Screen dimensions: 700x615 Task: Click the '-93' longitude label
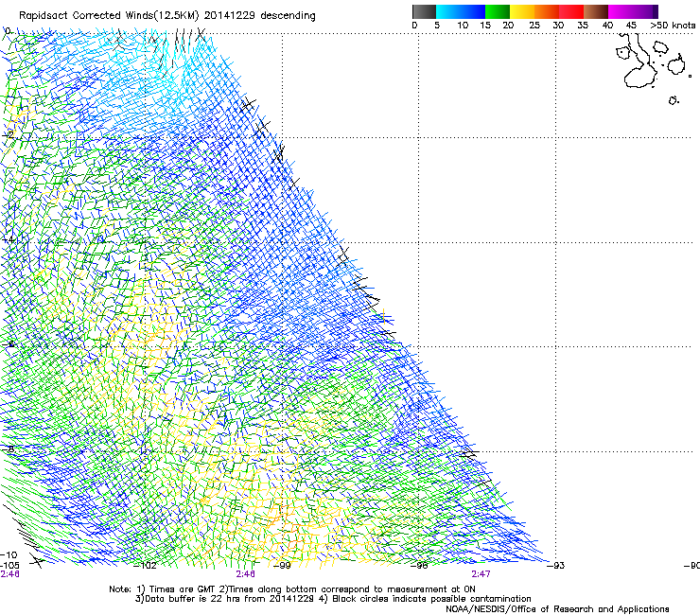click(x=556, y=566)
